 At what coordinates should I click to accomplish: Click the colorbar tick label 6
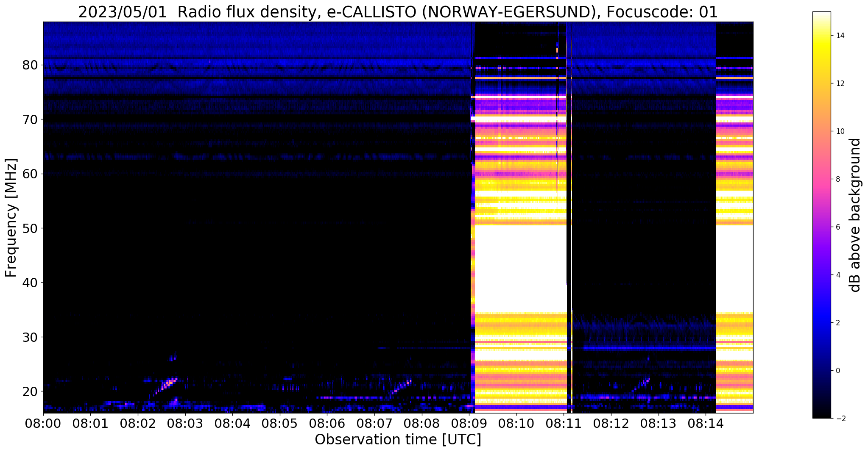coord(838,227)
